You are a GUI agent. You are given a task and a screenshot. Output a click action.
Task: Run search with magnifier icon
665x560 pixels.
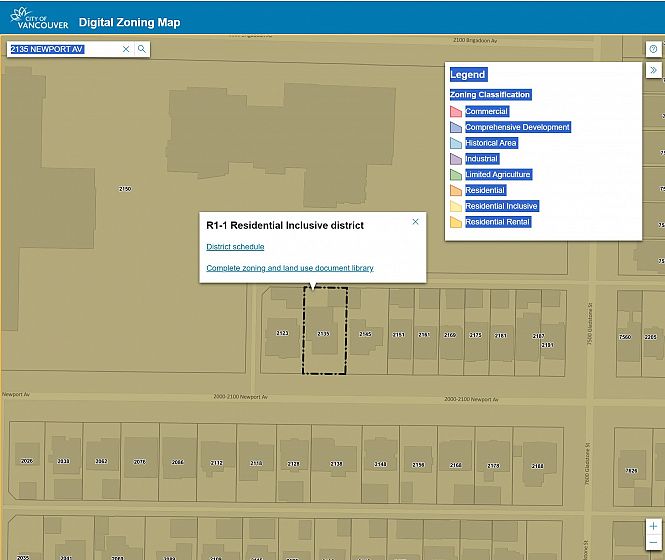[x=142, y=49]
